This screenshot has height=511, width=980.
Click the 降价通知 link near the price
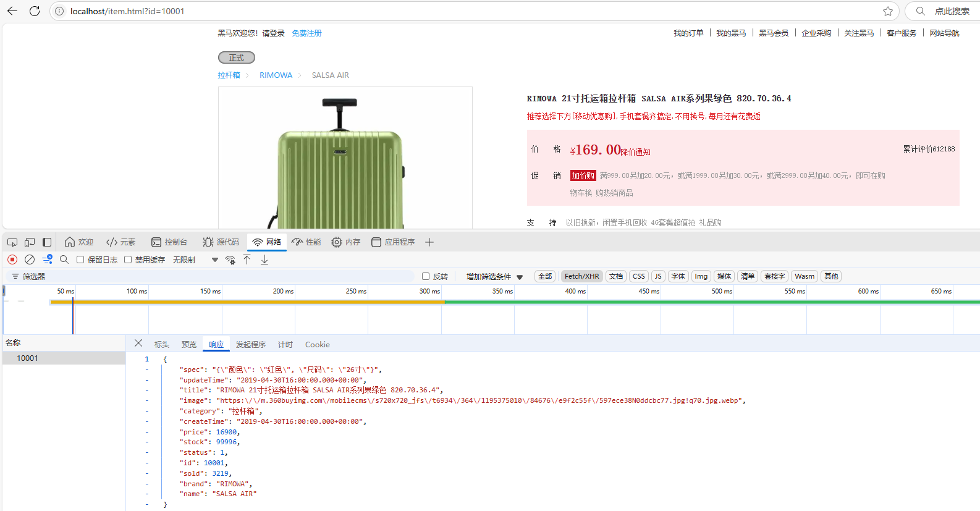[636, 152]
